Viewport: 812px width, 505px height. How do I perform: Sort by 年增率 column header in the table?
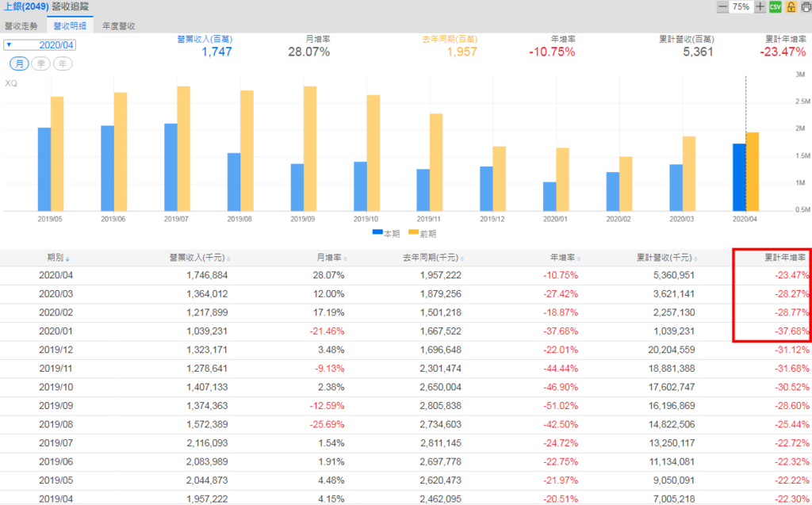tap(565, 258)
